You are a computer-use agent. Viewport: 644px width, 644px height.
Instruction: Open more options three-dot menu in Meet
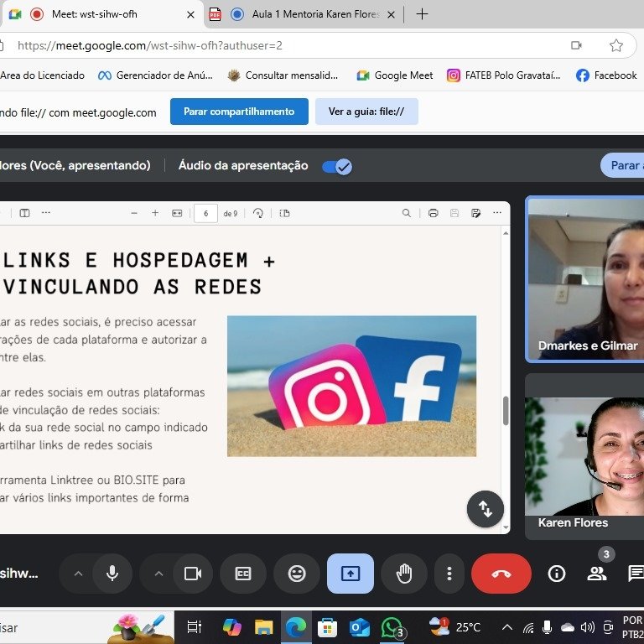tap(449, 574)
